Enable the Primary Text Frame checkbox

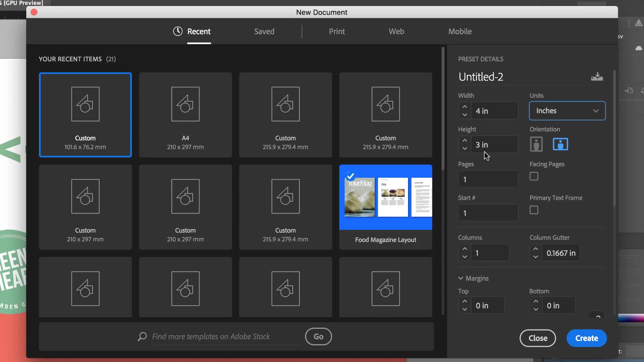534,210
